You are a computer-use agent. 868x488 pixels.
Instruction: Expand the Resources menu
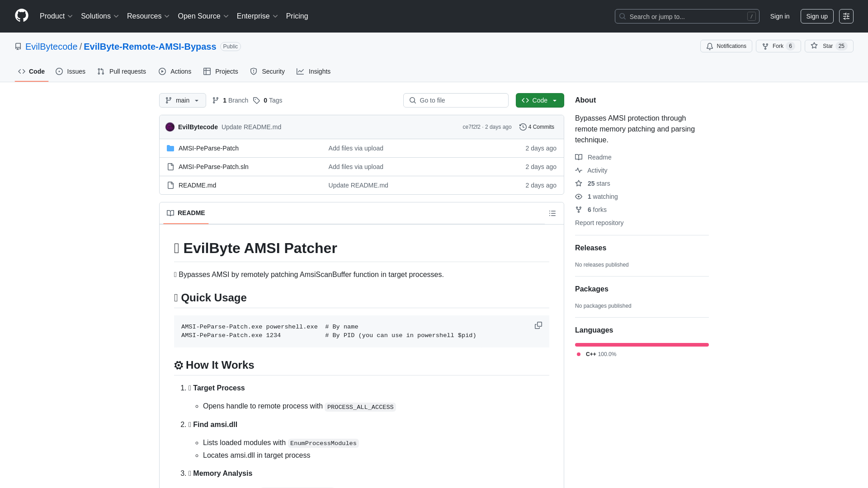(148, 16)
